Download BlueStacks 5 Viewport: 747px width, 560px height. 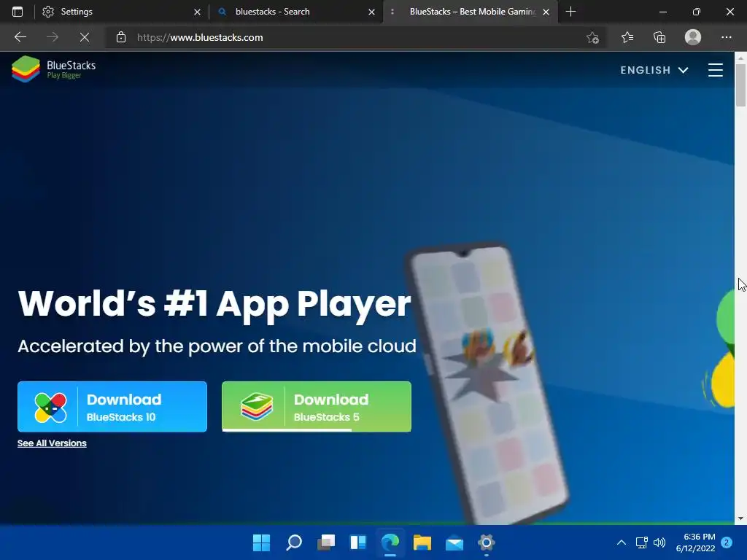[317, 407]
